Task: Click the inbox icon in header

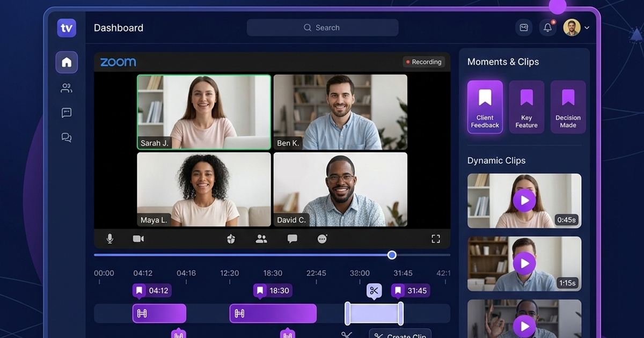Action: click(524, 27)
